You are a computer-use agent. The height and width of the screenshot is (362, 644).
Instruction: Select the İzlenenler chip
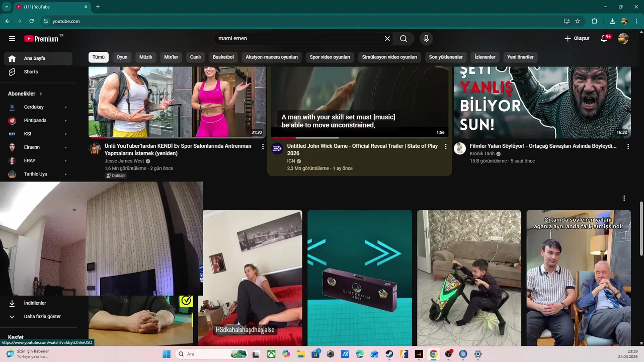tap(485, 57)
